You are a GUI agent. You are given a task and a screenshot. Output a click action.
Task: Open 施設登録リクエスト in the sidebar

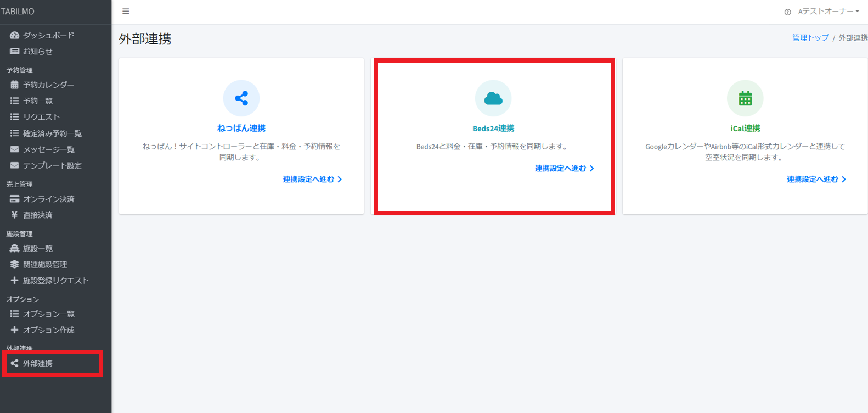(x=55, y=281)
